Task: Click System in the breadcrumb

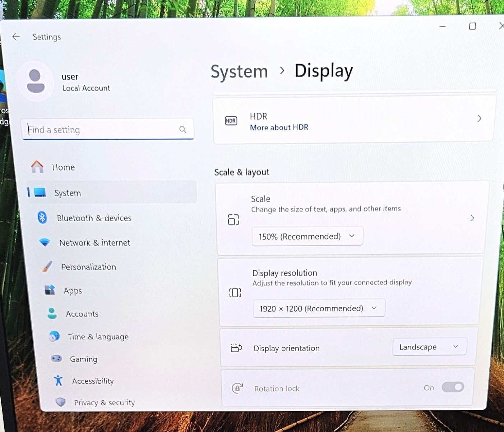Action: [239, 71]
